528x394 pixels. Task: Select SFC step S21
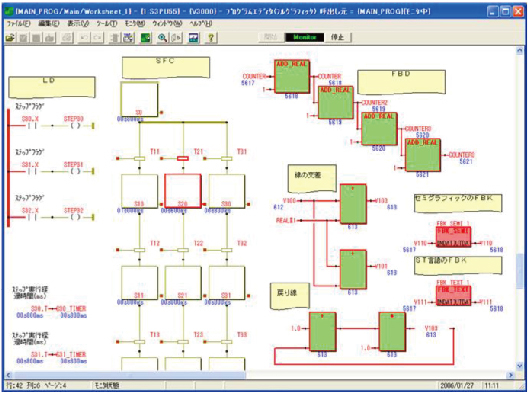pyautogui.click(x=183, y=283)
